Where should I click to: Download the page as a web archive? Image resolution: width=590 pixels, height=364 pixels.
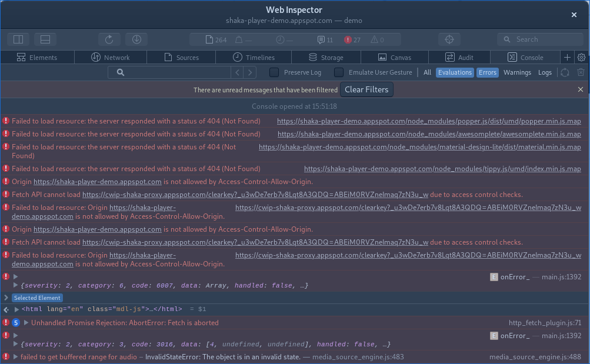(x=136, y=39)
